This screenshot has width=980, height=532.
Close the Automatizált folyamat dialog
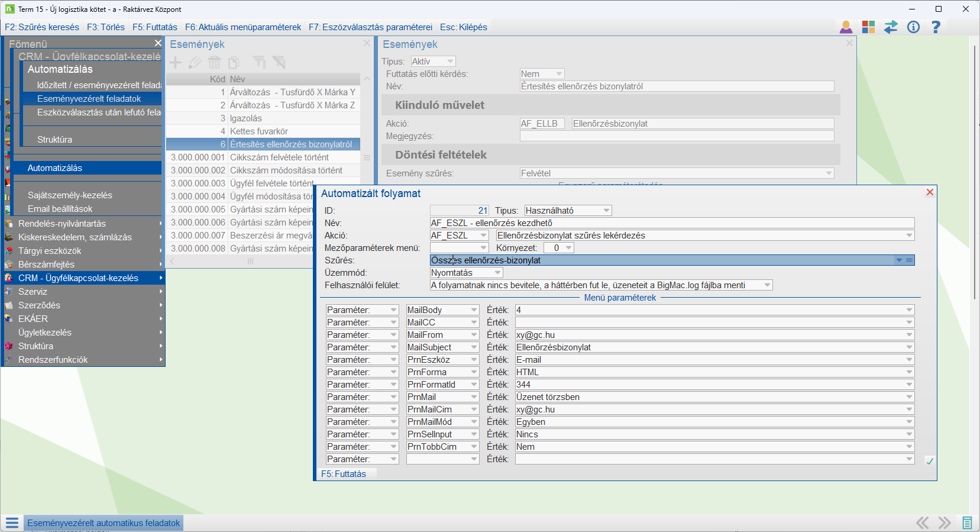(x=930, y=192)
